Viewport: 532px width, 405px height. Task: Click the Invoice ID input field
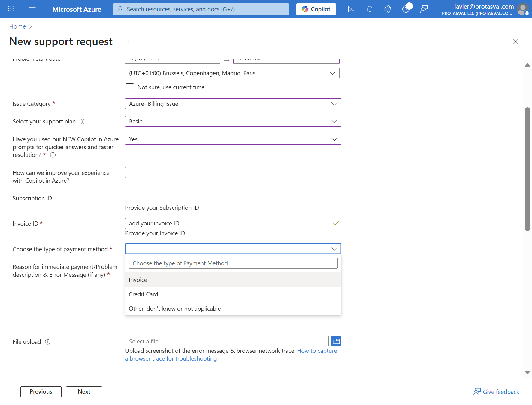[x=233, y=224]
